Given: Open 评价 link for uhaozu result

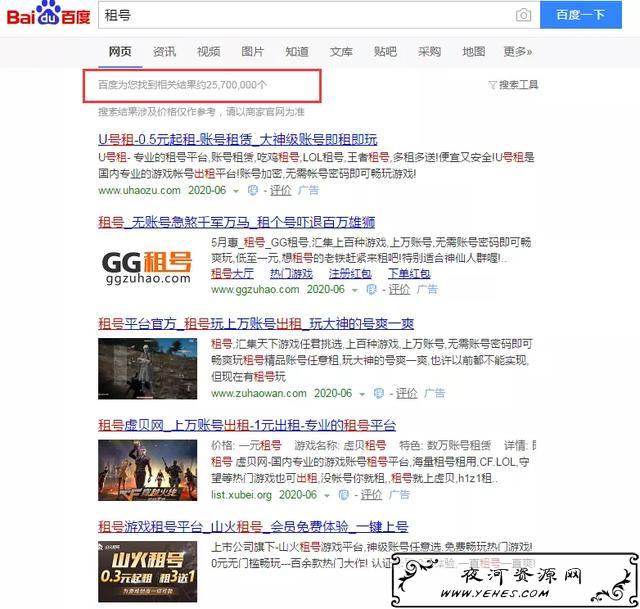Looking at the screenshot, I should coord(281,190).
